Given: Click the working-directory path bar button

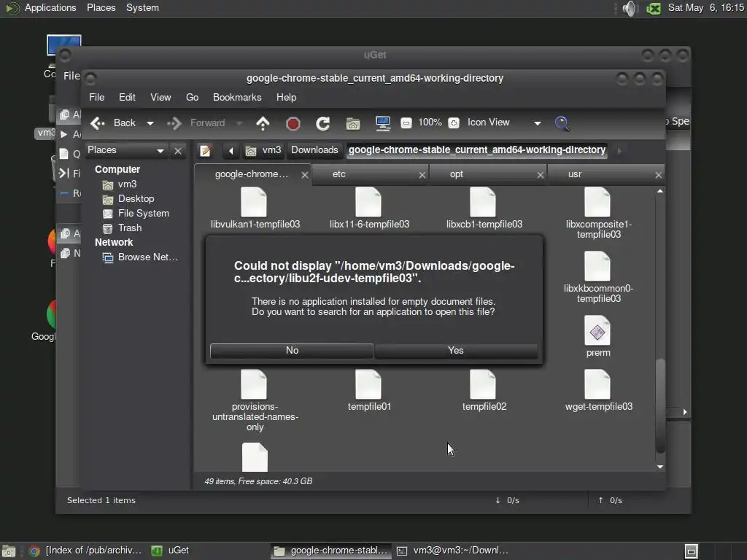Looking at the screenshot, I should (x=477, y=150).
